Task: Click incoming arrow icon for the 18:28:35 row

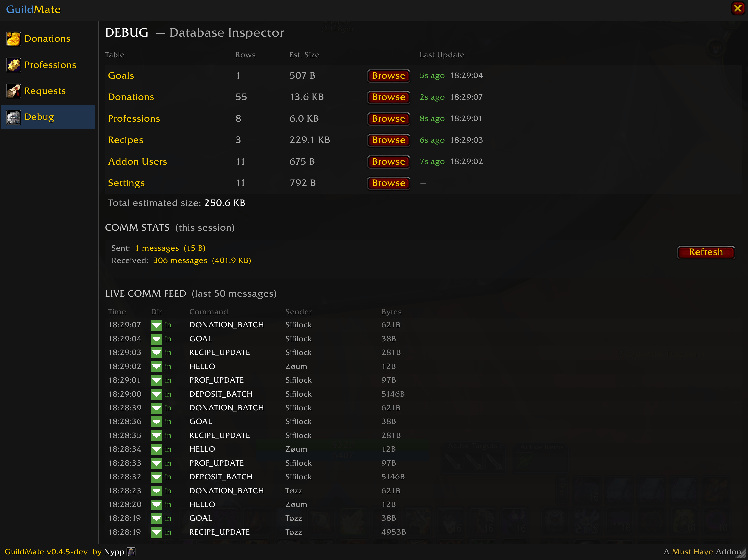Action: (x=156, y=436)
